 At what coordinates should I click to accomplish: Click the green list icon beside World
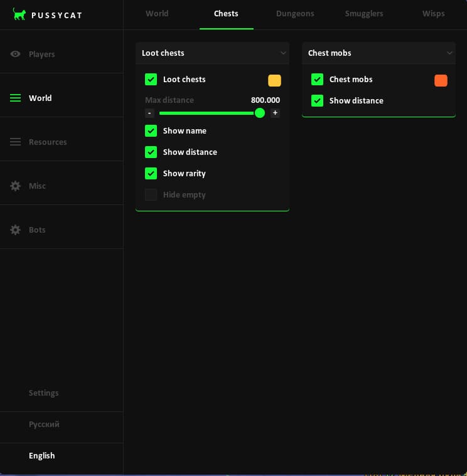pos(15,98)
